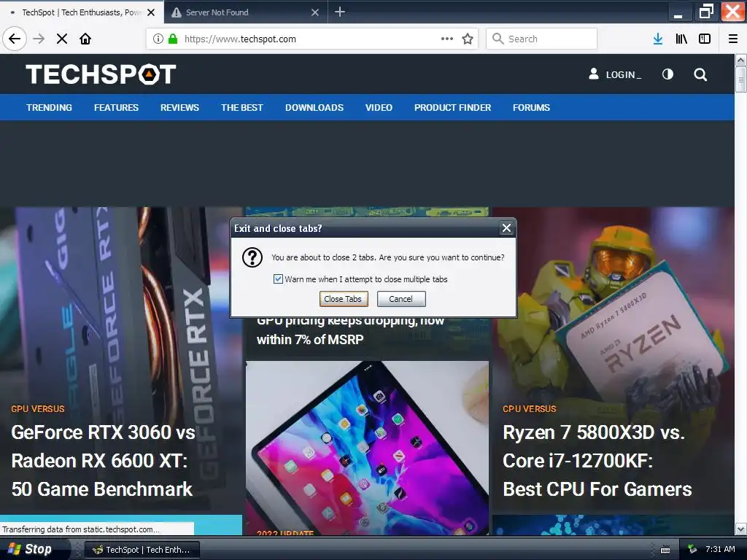Show site information icon in address bar

pos(158,39)
